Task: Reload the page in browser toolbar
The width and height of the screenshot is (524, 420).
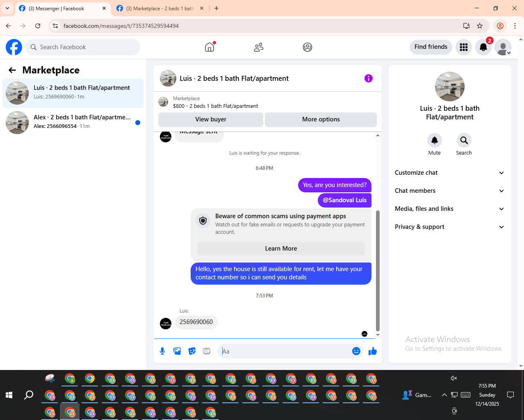Action: pos(38,26)
